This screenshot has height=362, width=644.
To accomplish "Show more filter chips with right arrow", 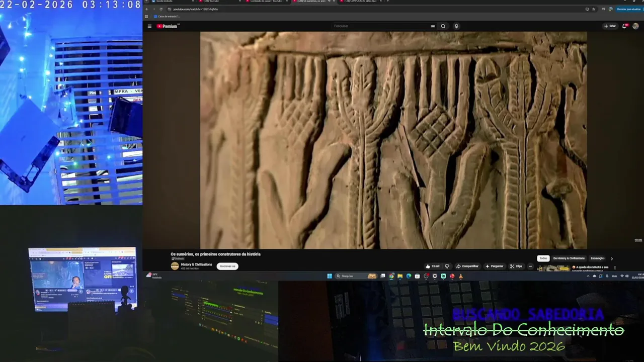I will point(612,258).
